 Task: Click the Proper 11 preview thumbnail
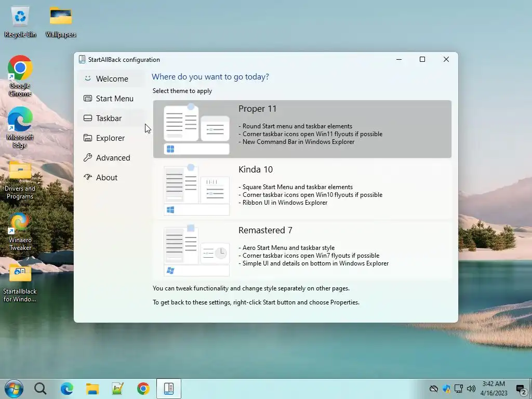point(196,129)
